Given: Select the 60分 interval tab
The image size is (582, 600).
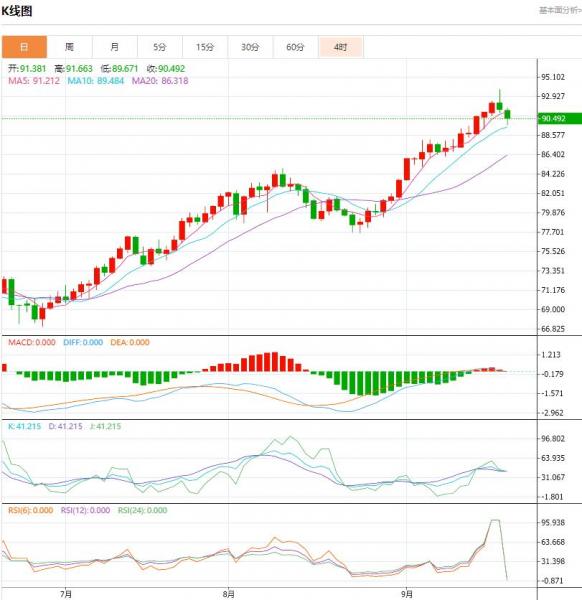Looking at the screenshot, I should pos(295,47).
